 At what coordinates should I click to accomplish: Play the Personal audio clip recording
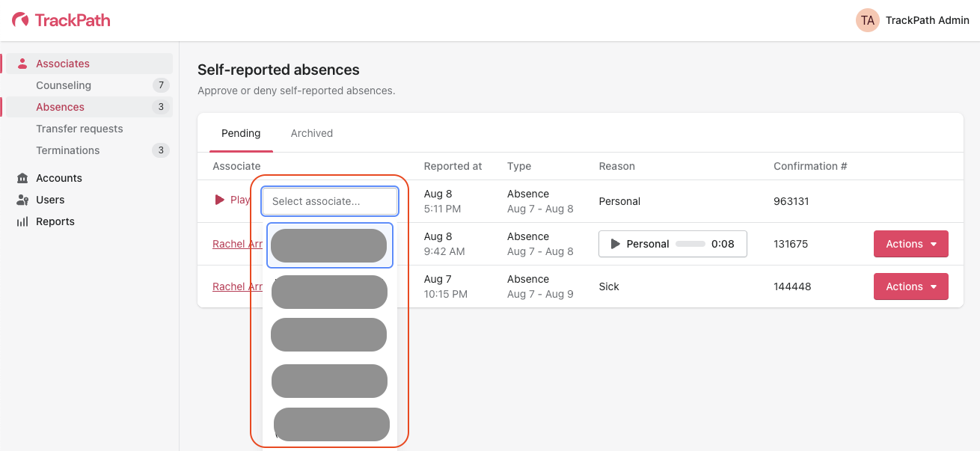(x=616, y=244)
